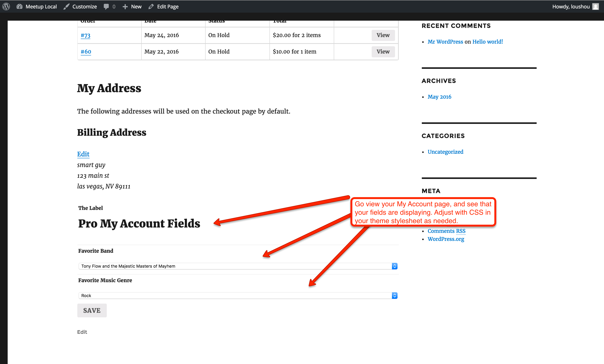View the May 24, 2016 order
604x364 pixels.
pyautogui.click(x=383, y=35)
